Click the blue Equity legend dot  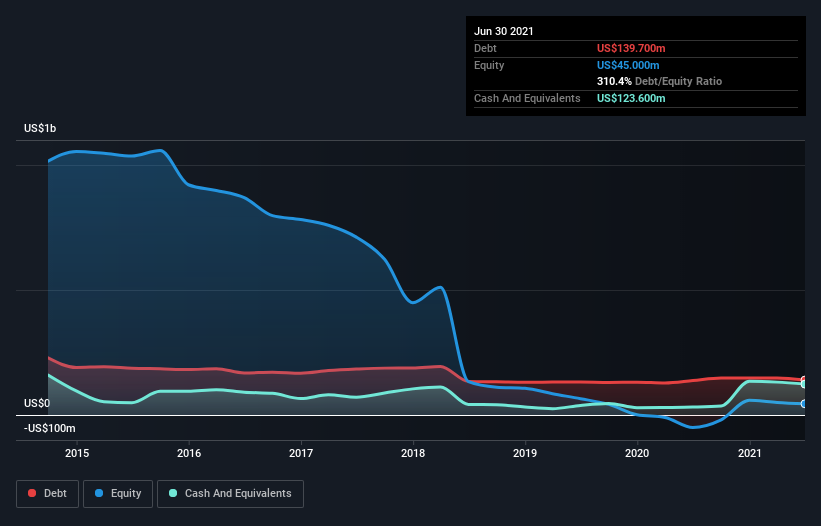pos(99,493)
